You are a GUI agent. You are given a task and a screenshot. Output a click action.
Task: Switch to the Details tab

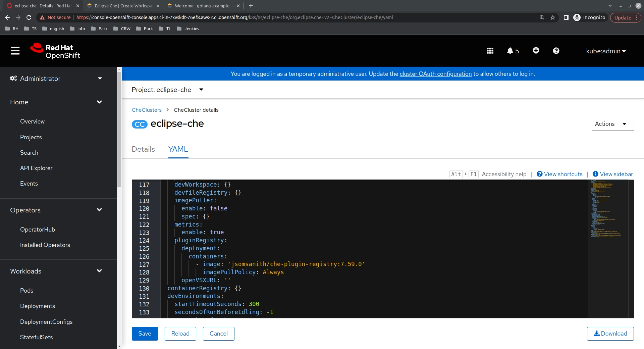143,149
